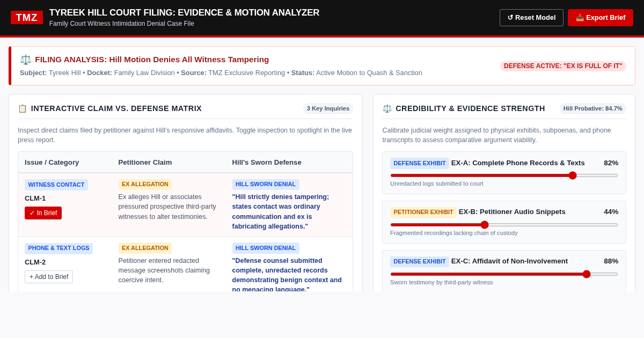Click the 82% value for EX-A
The width and height of the screenshot is (644, 338).
(x=611, y=163)
